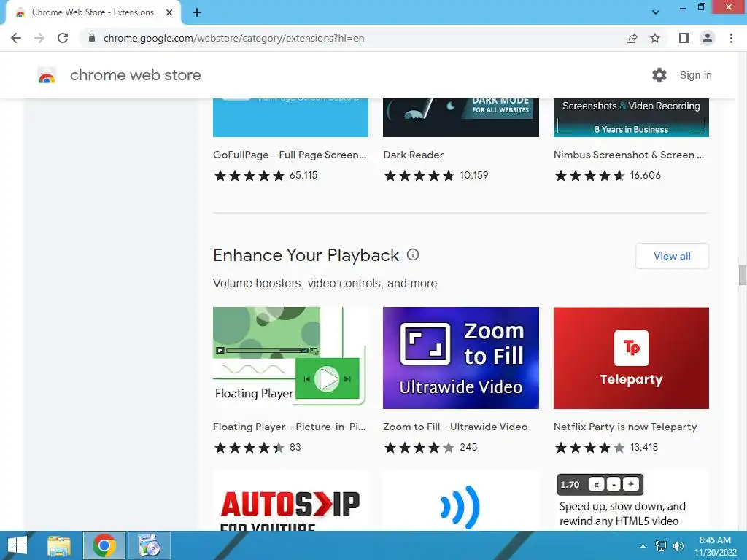The width and height of the screenshot is (747, 560).
Task: Open a new tab
Action: pyautogui.click(x=197, y=12)
